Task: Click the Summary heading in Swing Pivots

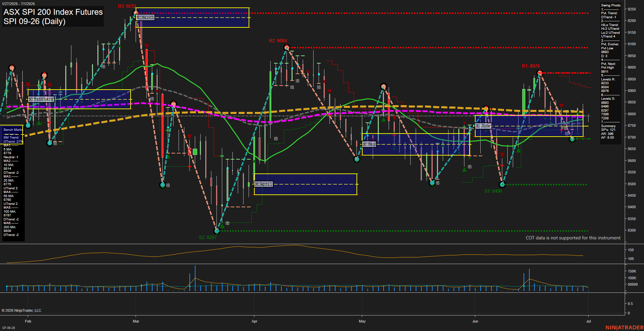Action: click(x=608, y=126)
